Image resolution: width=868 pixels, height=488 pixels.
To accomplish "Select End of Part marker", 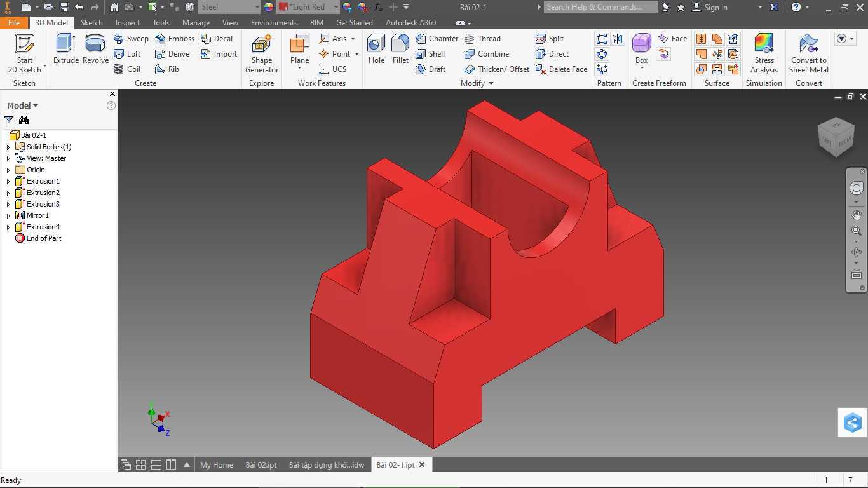I will (38, 238).
